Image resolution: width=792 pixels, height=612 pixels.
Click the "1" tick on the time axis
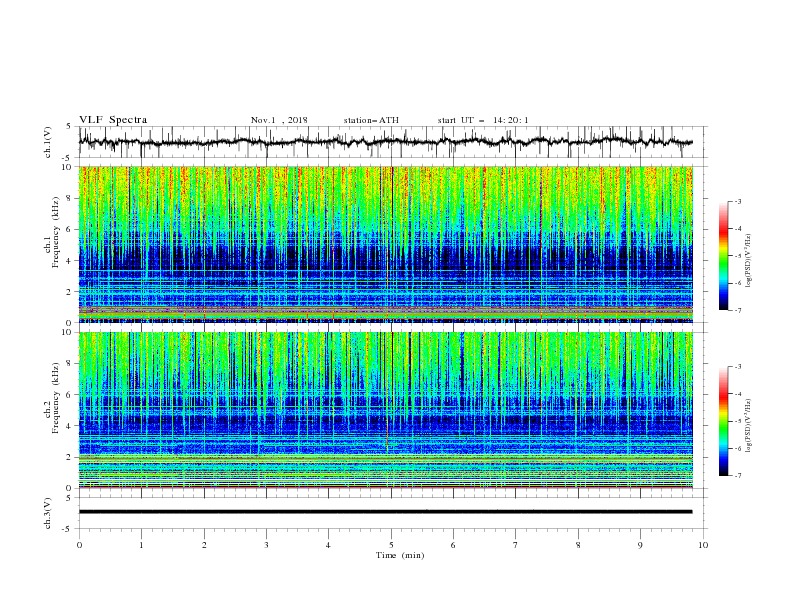point(141,545)
